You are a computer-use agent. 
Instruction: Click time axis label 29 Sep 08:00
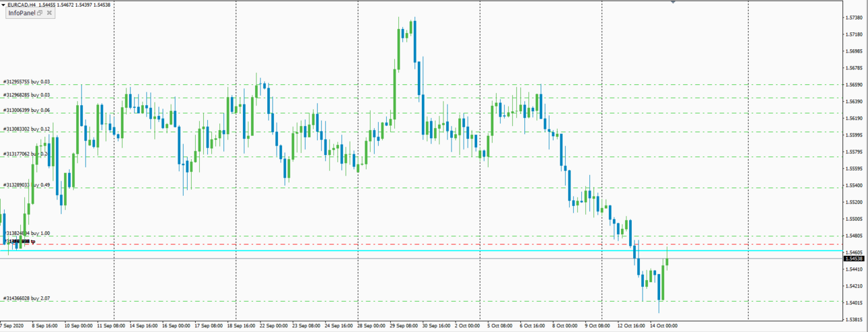pos(404,326)
